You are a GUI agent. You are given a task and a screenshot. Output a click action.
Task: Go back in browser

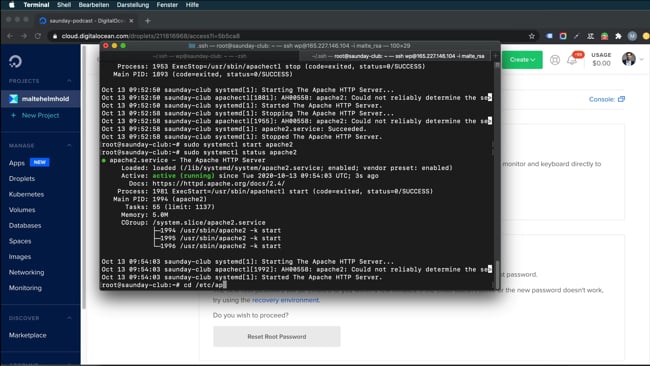10,36
